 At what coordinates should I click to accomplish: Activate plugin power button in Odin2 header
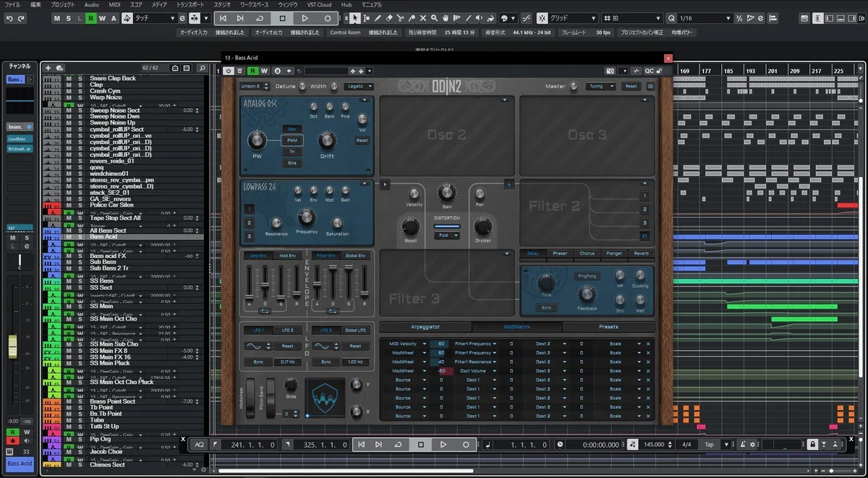click(x=228, y=71)
